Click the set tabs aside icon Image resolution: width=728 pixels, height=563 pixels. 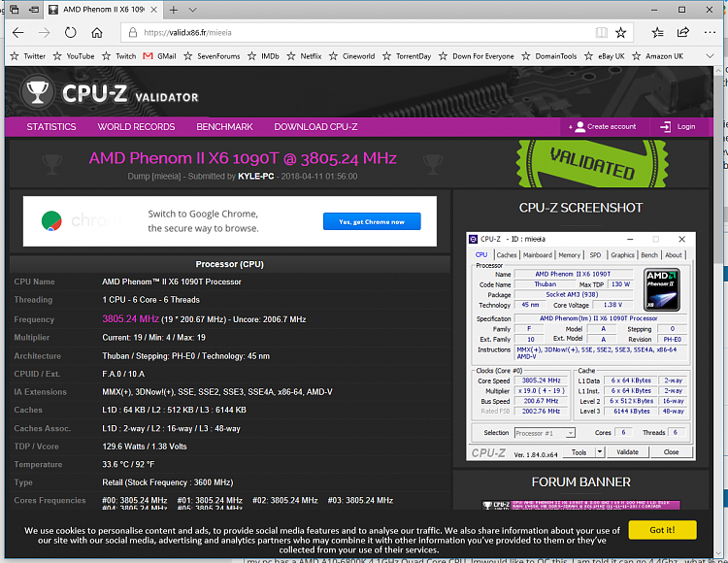coord(34,10)
